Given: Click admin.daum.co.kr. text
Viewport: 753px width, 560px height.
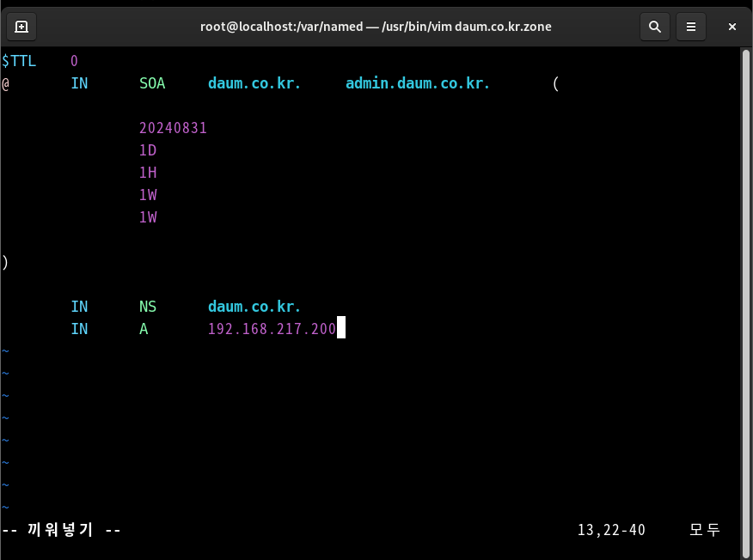Looking at the screenshot, I should (417, 83).
